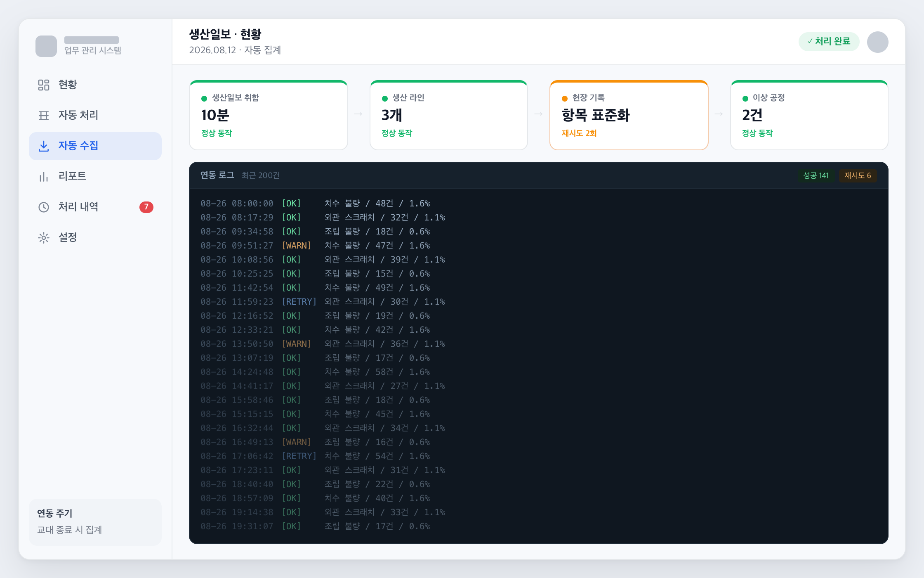Viewport: 924px width, 578px height.
Task: Click the 리포트 bar chart icon
Action: 44,176
